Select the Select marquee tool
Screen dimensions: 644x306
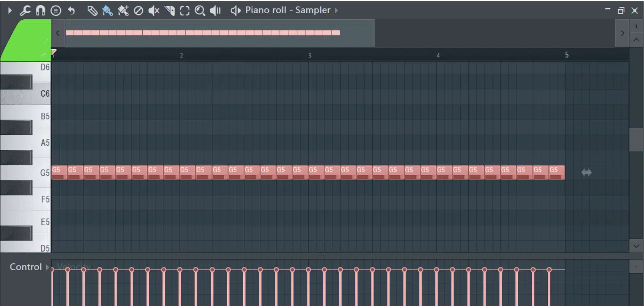(185, 10)
